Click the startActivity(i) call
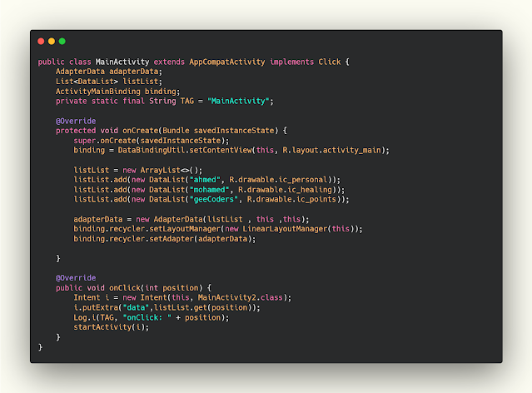 (109, 327)
